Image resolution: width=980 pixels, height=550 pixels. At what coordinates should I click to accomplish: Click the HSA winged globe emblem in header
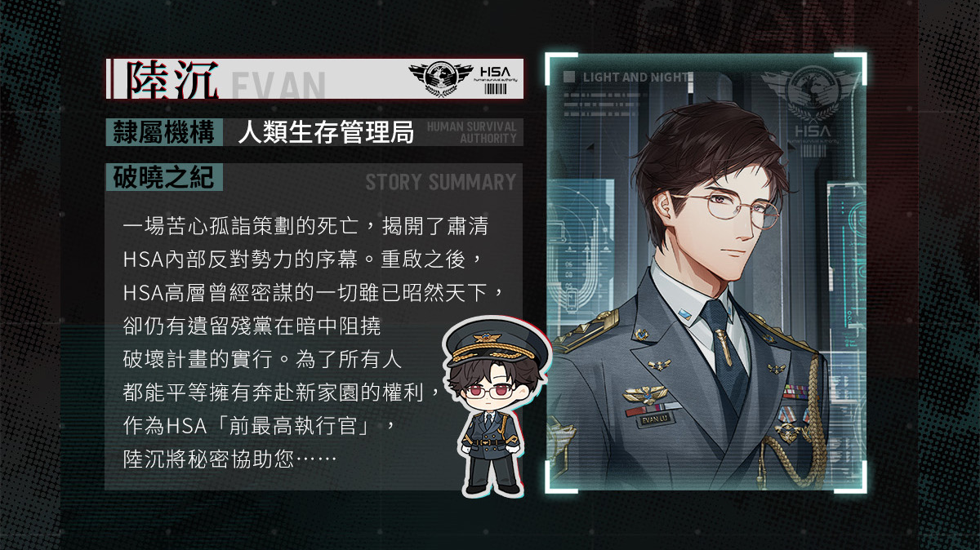coord(439,79)
